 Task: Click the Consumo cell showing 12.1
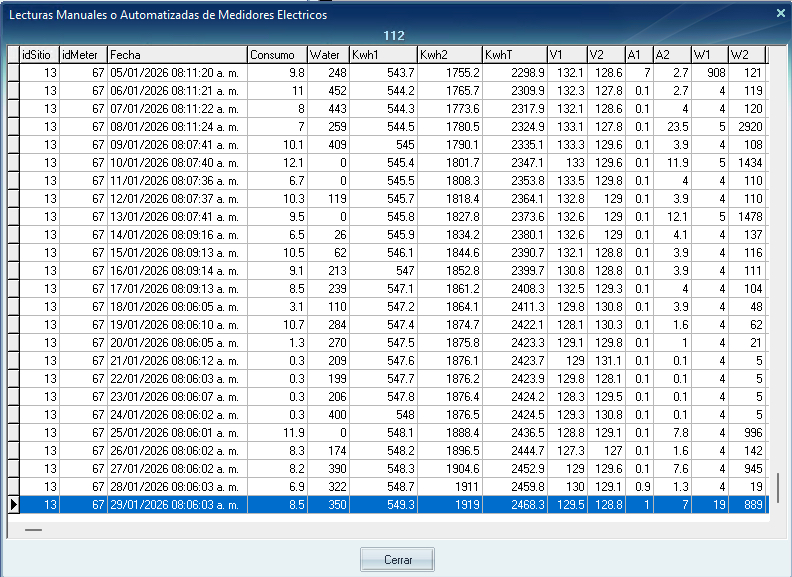coord(276,163)
